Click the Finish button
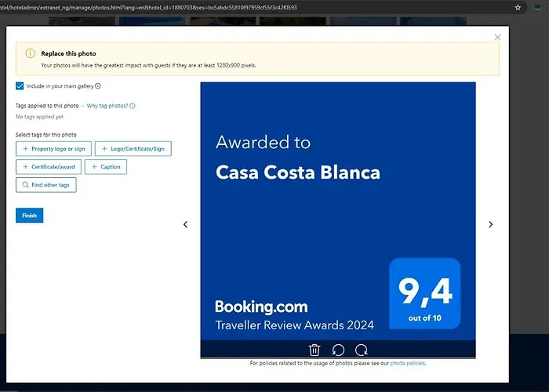549x392 pixels. tap(30, 216)
